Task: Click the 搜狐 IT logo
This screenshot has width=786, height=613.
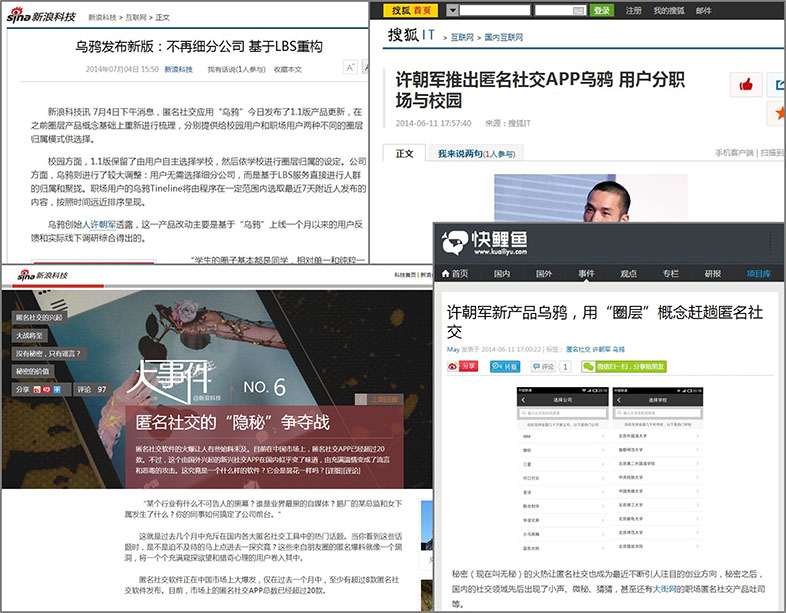Action: (x=411, y=35)
